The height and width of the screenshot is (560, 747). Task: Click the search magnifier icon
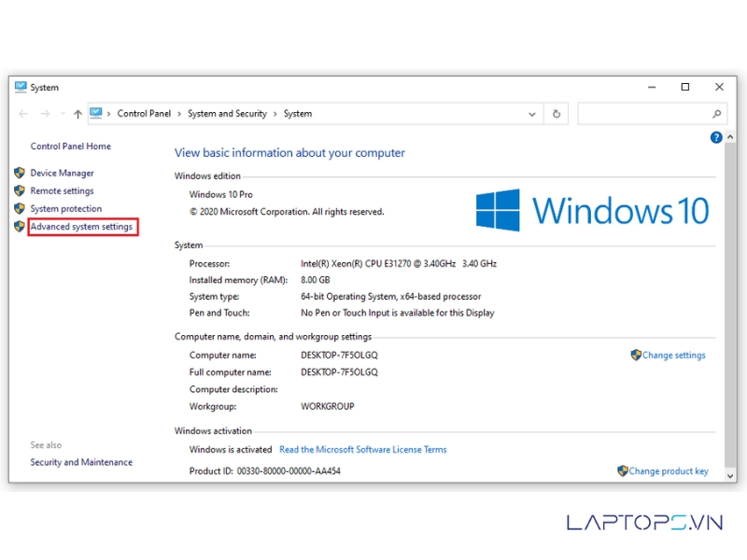717,114
